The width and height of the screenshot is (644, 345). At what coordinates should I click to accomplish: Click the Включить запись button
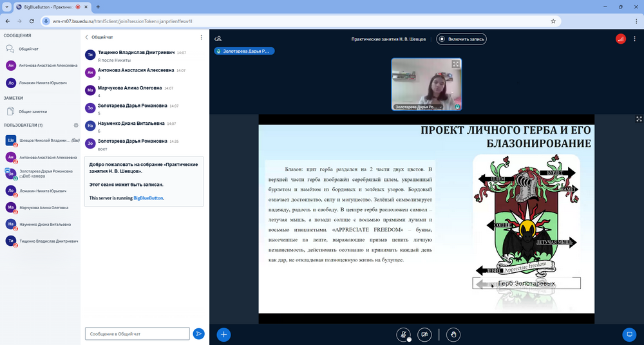coord(461,39)
